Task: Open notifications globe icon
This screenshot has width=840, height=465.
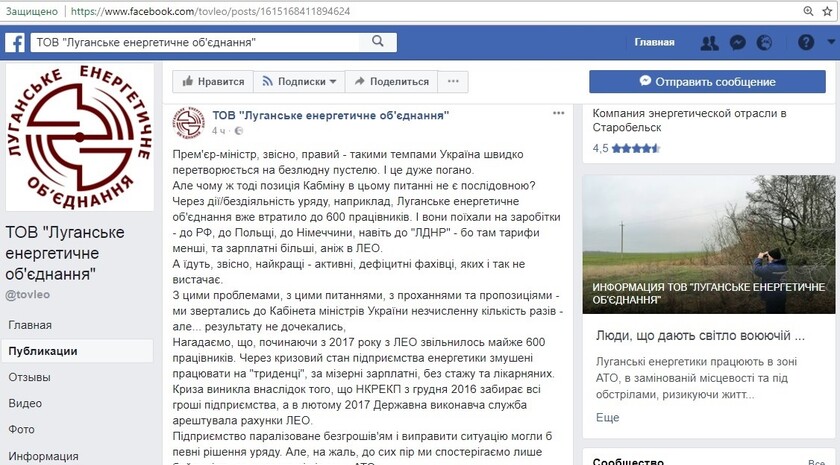Action: [765, 42]
